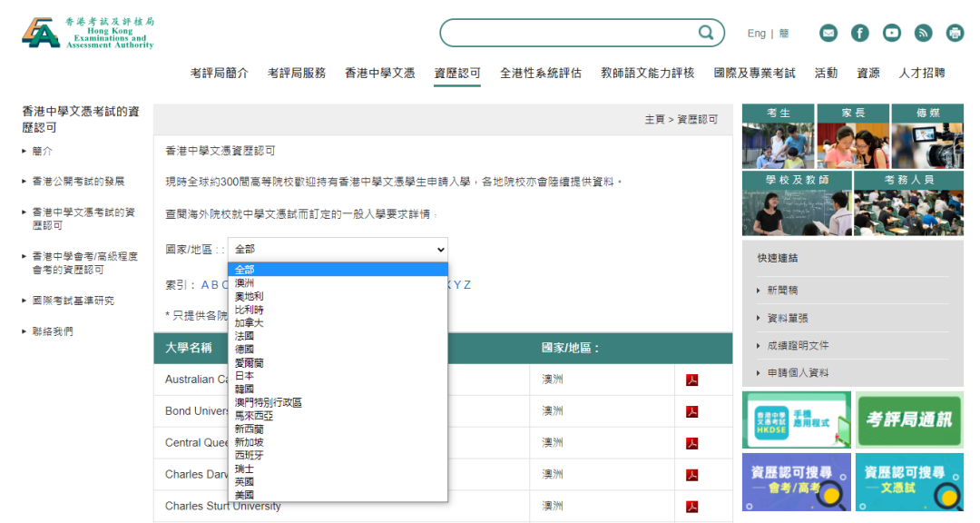This screenshot has width=980, height=523.
Task: Click the HKEAA logo
Action: tap(88, 33)
